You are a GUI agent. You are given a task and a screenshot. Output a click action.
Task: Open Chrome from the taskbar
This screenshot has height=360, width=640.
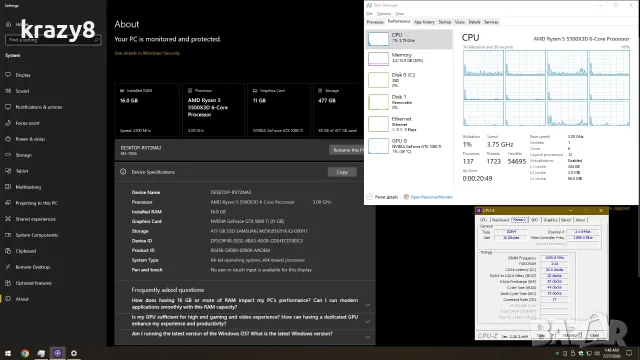coord(25,353)
